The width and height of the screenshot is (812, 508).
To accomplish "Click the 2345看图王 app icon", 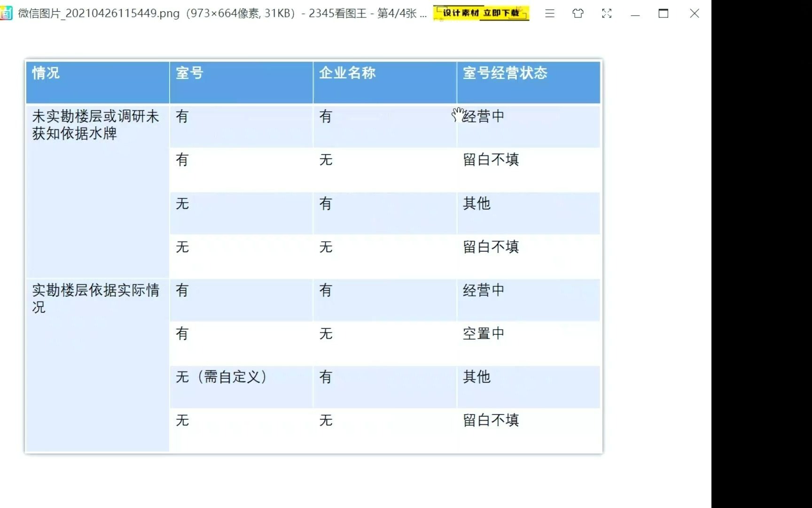I will coord(6,13).
